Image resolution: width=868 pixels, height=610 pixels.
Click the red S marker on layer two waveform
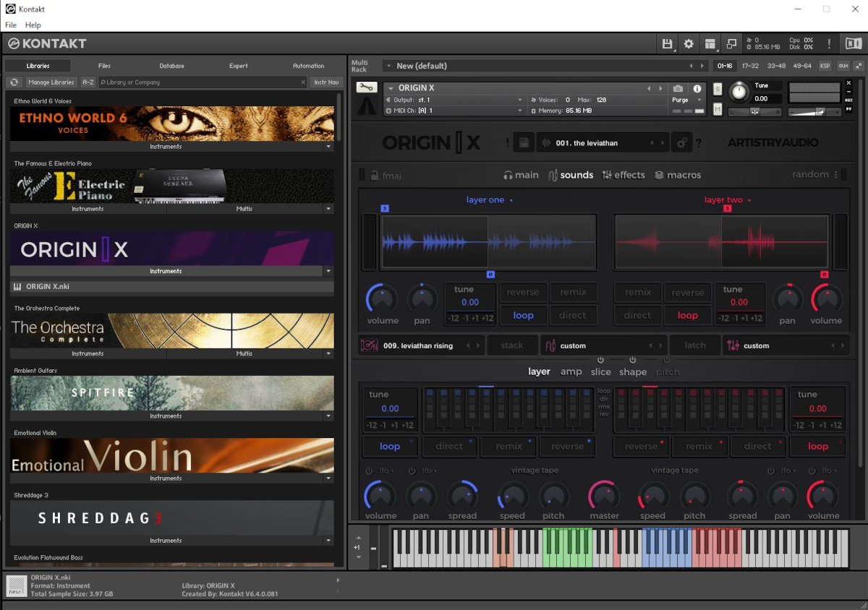[x=727, y=208]
